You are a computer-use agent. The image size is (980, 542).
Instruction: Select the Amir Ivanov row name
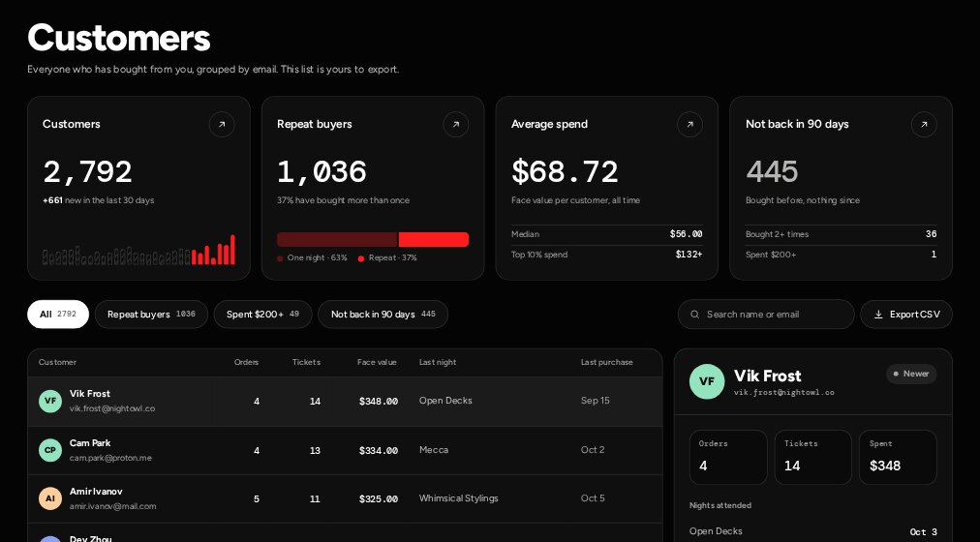pyautogui.click(x=96, y=492)
